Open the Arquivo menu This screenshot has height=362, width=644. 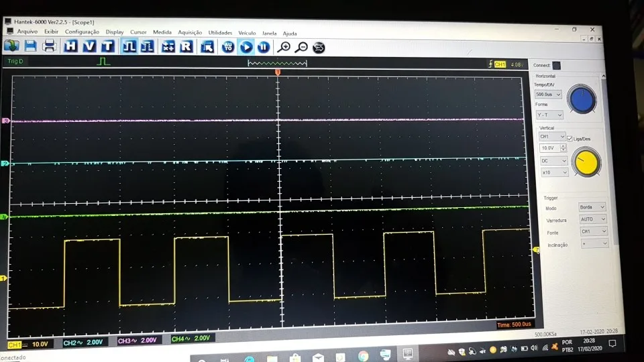27,32
